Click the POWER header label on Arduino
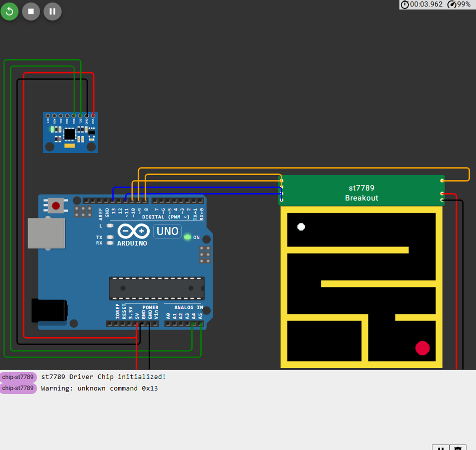The image size is (476, 450). click(150, 307)
